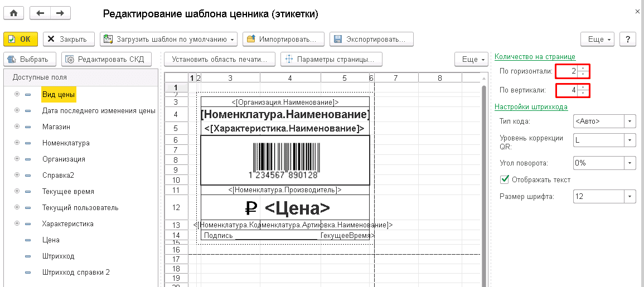Screen dimensions: 644x287
Task: Expand the 'Организация' tree node
Action: tap(17, 159)
